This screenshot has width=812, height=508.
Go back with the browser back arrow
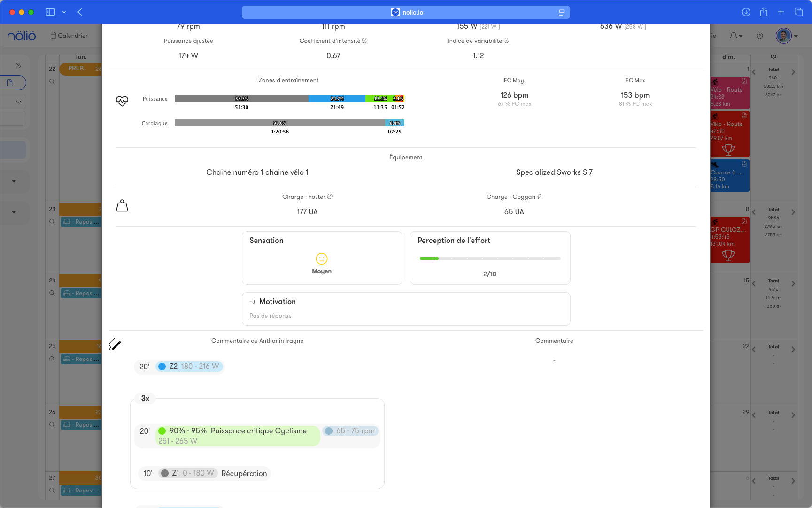tap(80, 12)
